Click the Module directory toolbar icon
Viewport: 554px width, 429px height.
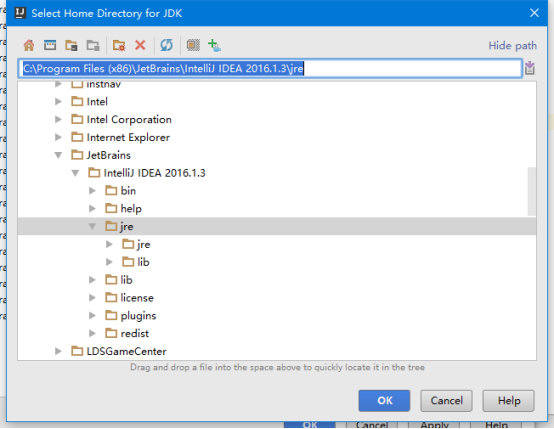tap(93, 45)
